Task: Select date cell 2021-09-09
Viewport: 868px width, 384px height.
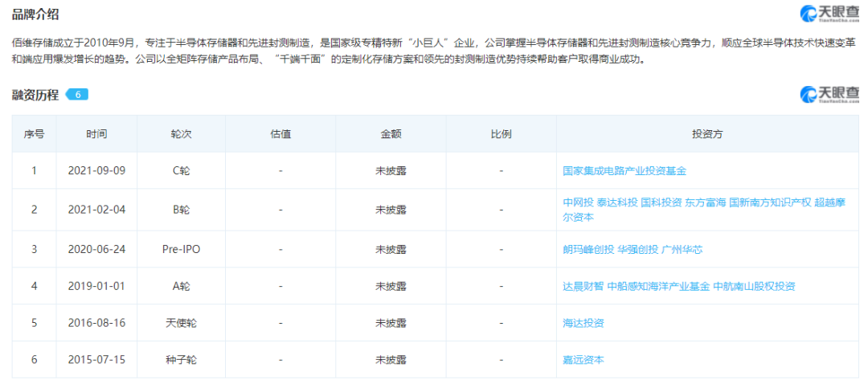Action: click(96, 171)
